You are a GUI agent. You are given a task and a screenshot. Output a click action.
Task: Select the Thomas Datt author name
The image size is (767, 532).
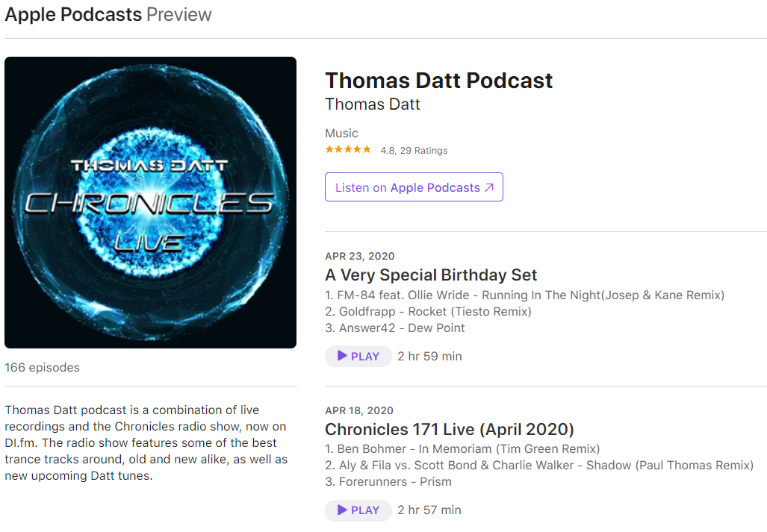[372, 104]
